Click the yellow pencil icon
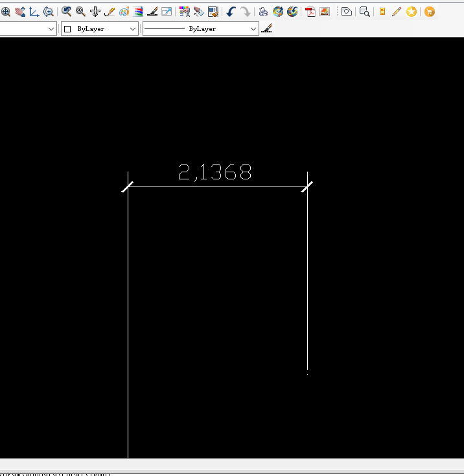Screen dimensions: 464x476 (397, 12)
